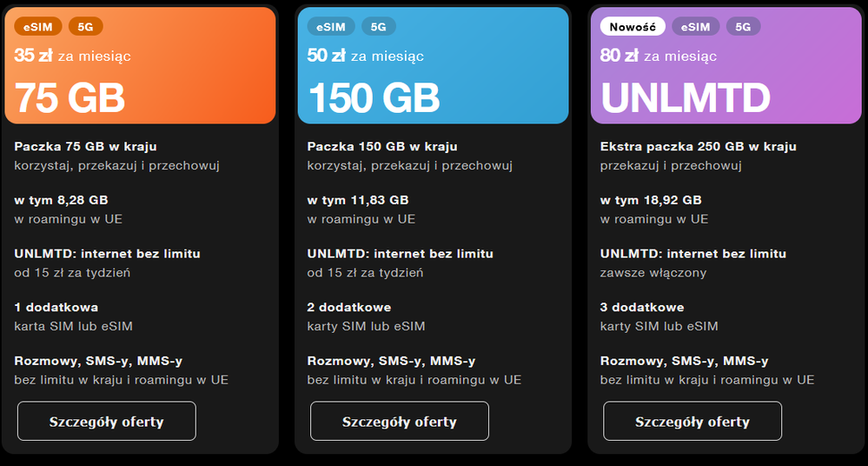Click the 80 zł za miesiąc price

pyautogui.click(x=658, y=56)
